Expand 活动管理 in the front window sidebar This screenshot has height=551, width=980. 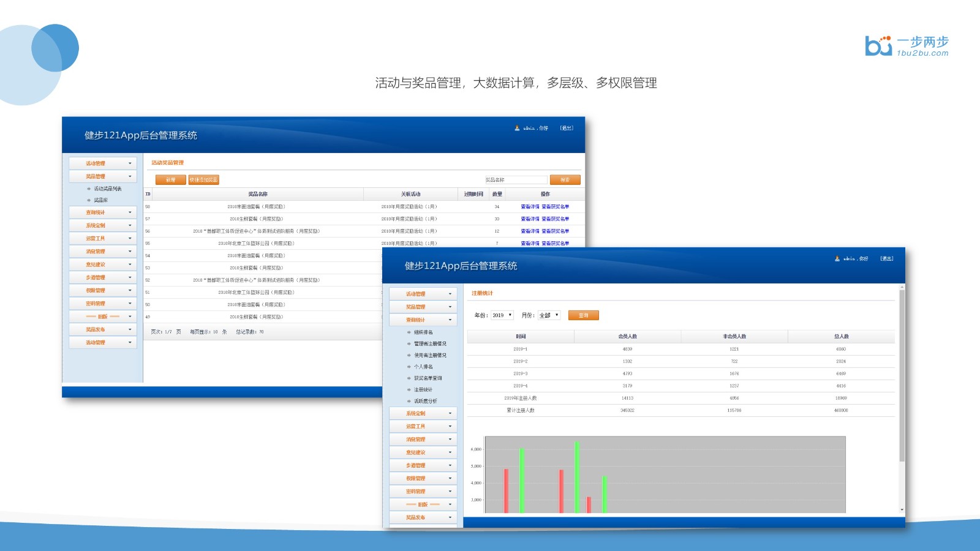point(423,294)
